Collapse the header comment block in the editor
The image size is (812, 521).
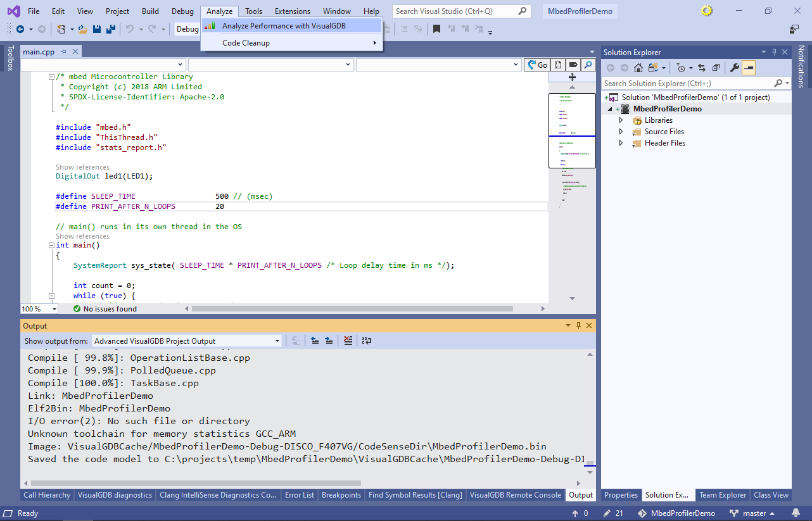tap(52, 77)
